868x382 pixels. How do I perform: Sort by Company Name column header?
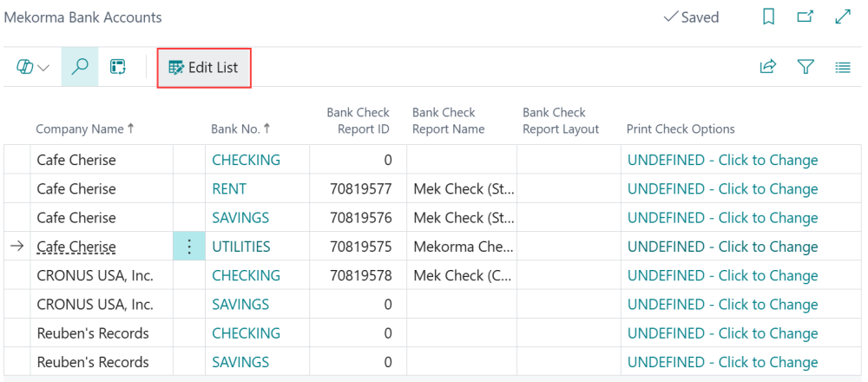(85, 129)
